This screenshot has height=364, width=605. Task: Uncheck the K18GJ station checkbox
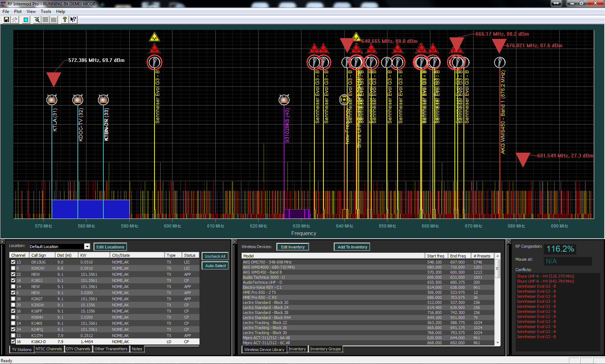pyautogui.click(x=13, y=280)
